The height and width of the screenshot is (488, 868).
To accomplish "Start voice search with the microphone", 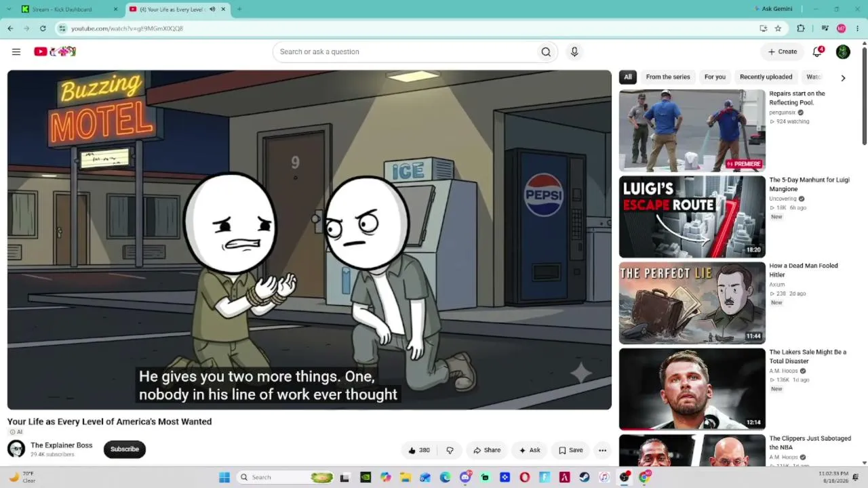I will click(574, 52).
